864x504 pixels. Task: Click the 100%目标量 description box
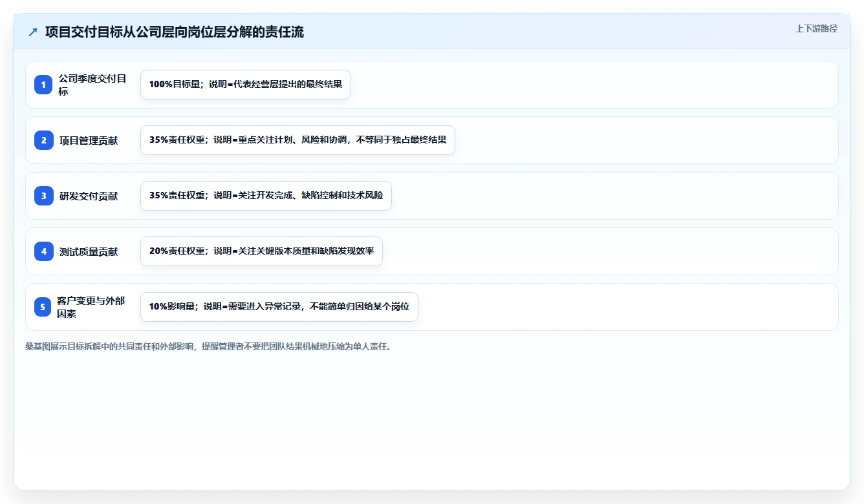[246, 85]
